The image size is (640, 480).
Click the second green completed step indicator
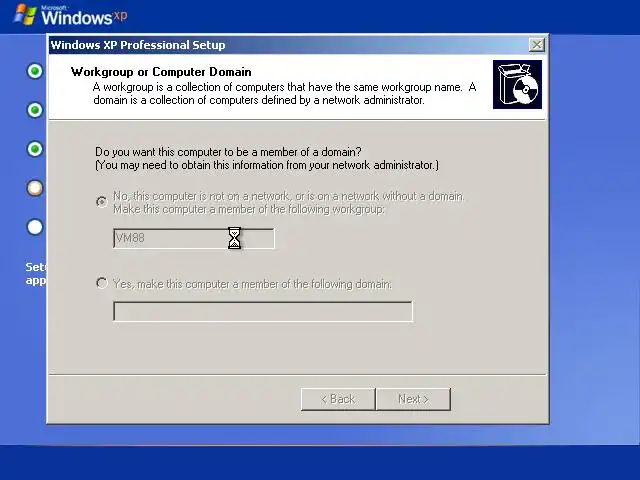tap(35, 110)
